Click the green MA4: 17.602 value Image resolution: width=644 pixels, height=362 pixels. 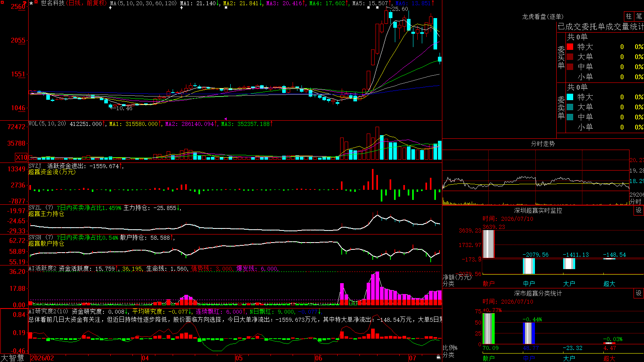pyautogui.click(x=329, y=3)
